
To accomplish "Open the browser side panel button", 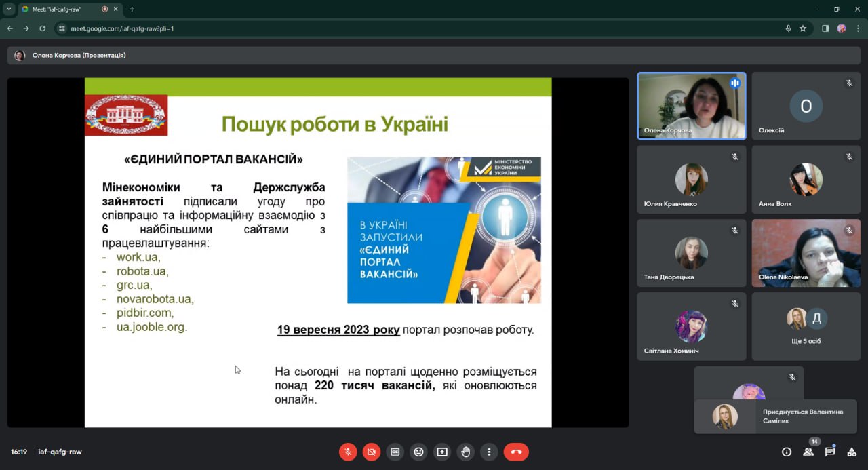I will tap(825, 28).
